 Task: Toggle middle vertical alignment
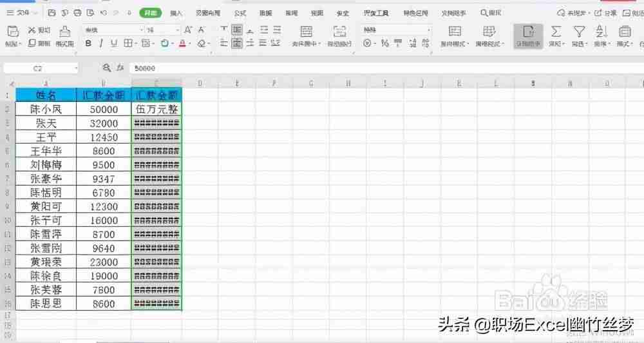pos(237,30)
